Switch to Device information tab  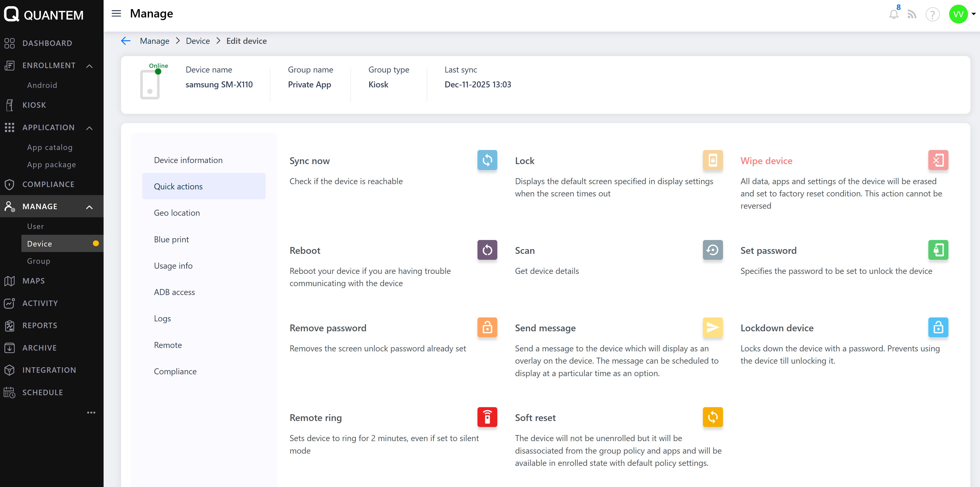(188, 160)
